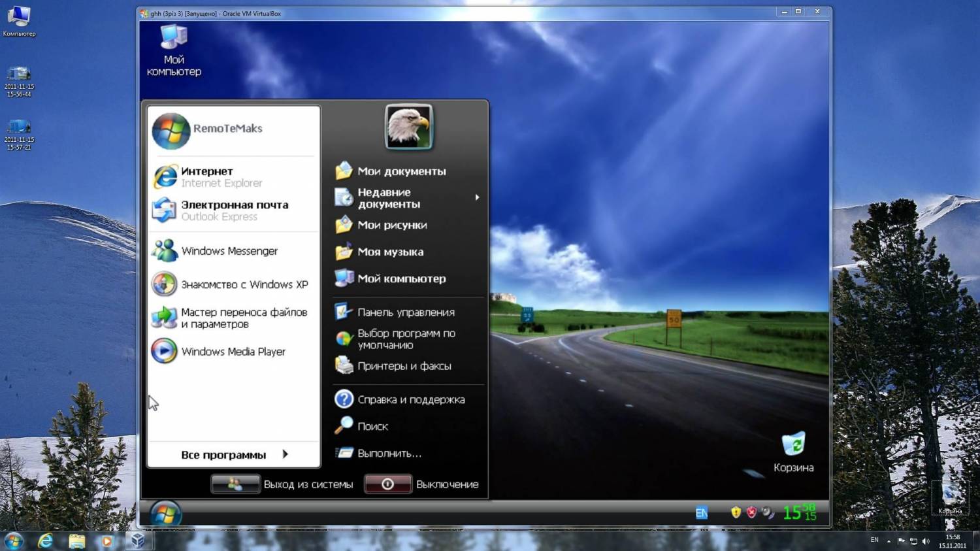
Task: Click Корзина recycle bin in VM desktop
Action: [794, 452]
